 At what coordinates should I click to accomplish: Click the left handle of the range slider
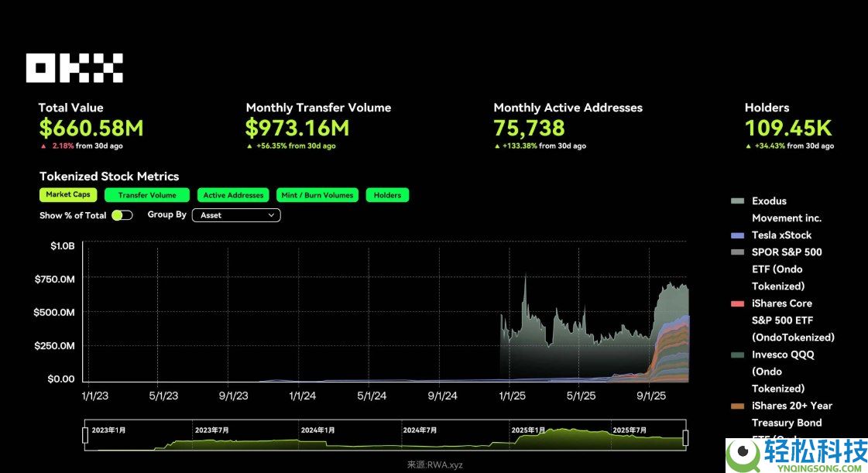[85, 436]
